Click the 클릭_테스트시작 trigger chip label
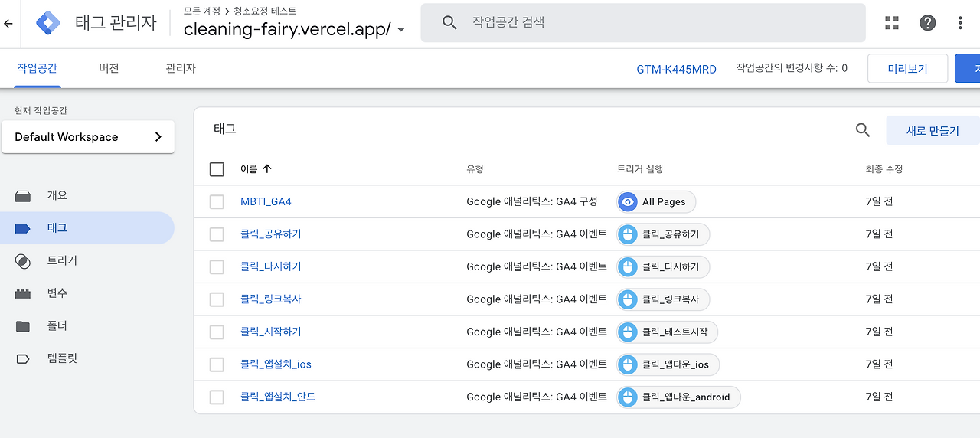This screenshot has width=980, height=438. 675,332
